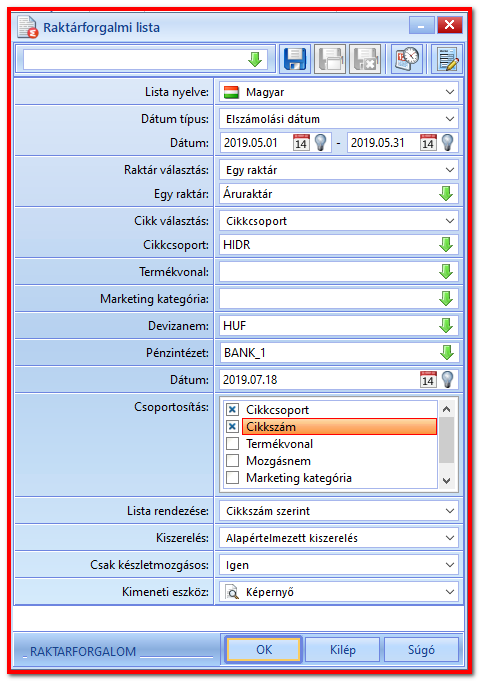This screenshot has width=479, height=681.
Task: Click the Termékvonal input field
Action: point(330,272)
